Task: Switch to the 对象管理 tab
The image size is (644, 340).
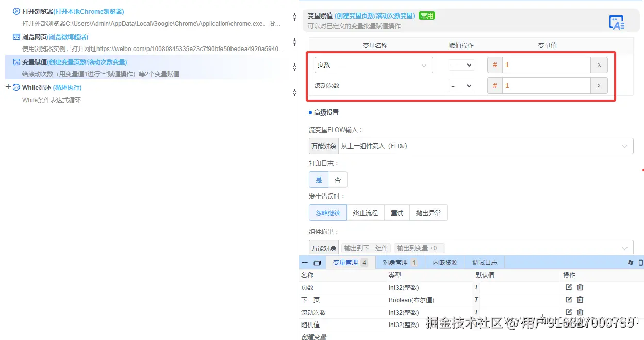Action: 400,263
